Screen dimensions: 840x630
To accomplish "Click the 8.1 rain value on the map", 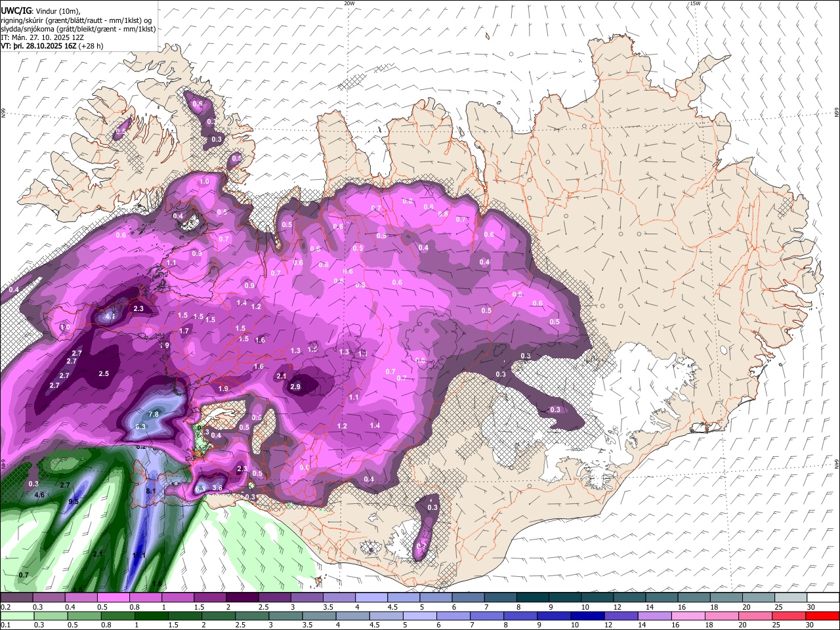I will (x=150, y=491).
